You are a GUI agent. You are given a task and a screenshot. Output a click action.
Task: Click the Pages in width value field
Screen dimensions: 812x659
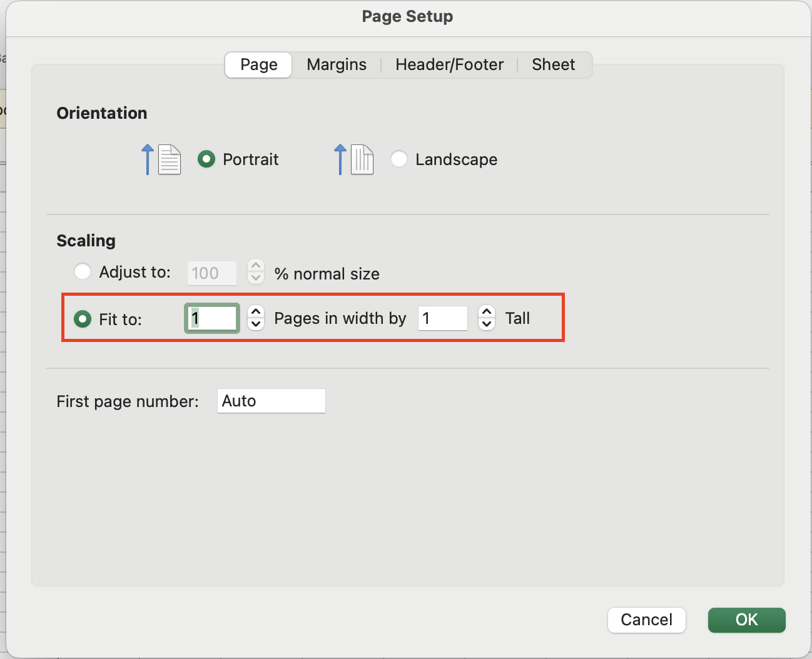click(211, 318)
